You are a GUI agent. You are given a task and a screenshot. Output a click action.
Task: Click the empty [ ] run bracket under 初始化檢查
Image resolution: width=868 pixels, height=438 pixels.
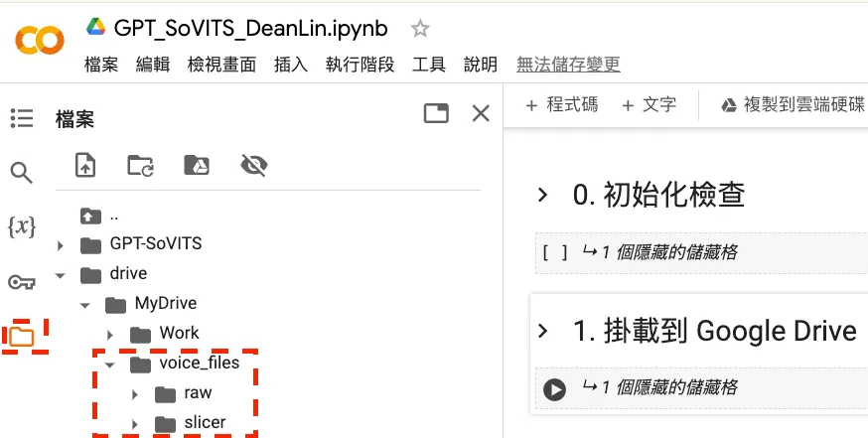pos(555,253)
